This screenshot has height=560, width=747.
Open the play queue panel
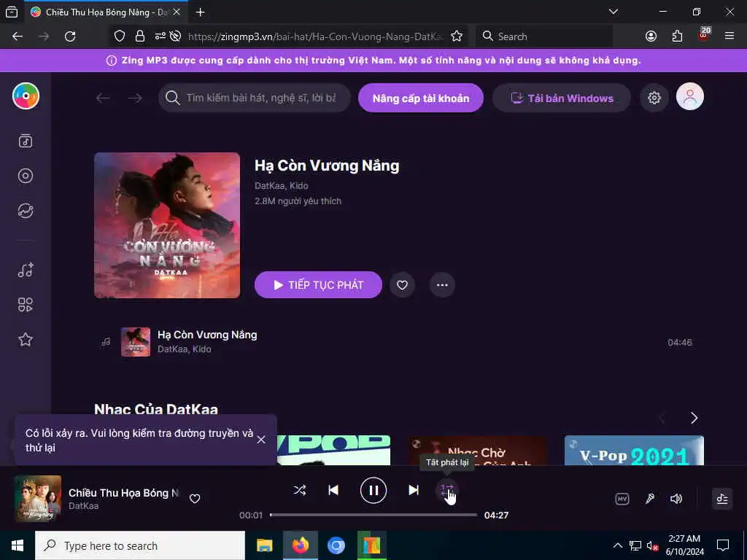tap(722, 499)
